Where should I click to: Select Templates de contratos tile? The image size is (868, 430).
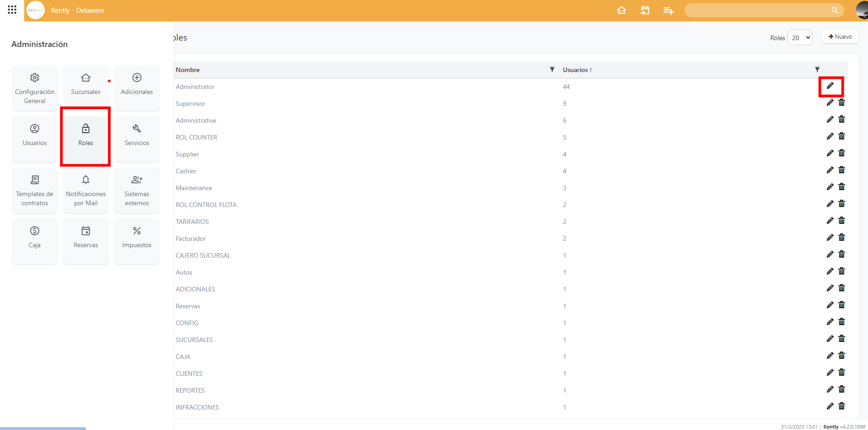(x=35, y=191)
